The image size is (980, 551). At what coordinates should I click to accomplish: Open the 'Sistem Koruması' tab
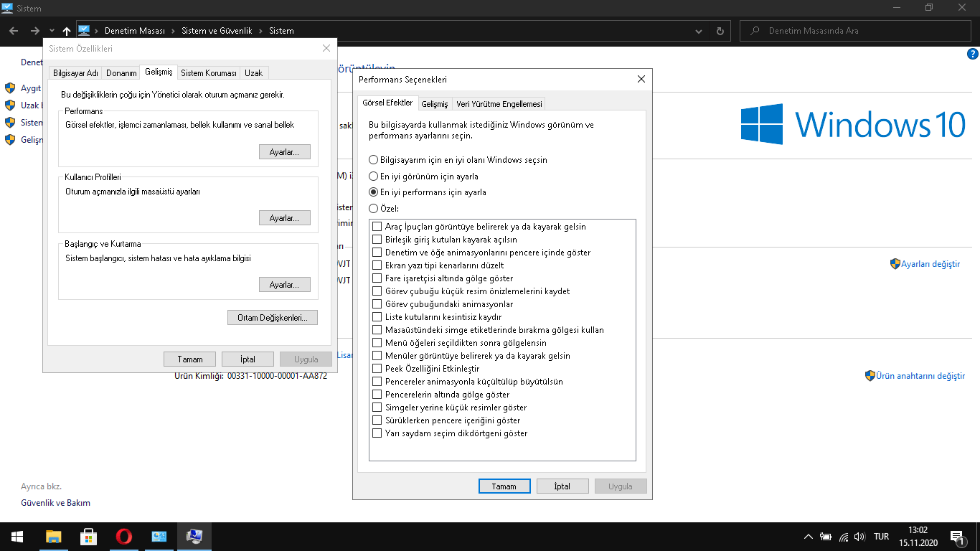[x=209, y=73]
